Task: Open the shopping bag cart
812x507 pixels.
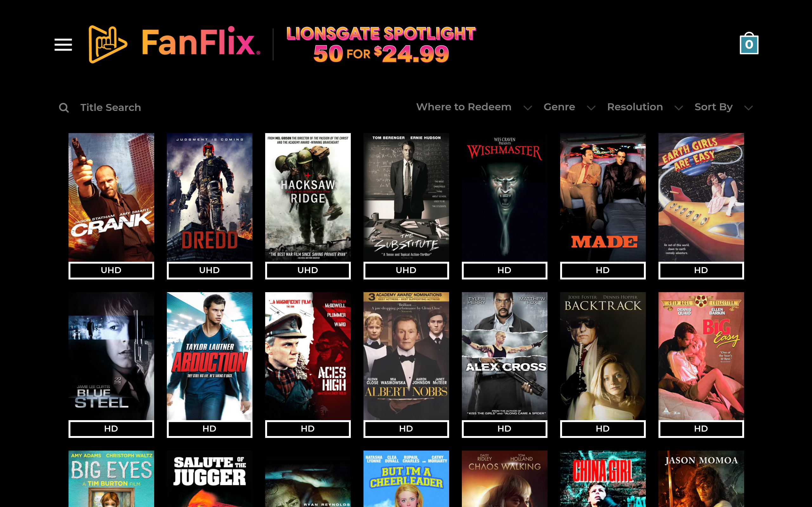Action: (749, 43)
